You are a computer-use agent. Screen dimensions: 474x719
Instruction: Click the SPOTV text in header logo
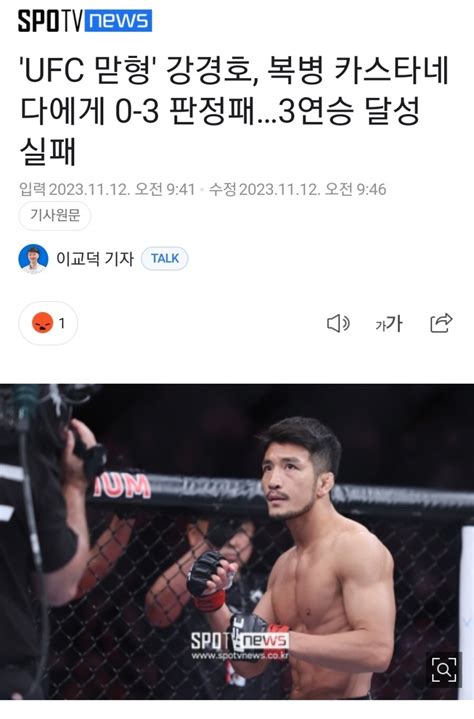50,21
